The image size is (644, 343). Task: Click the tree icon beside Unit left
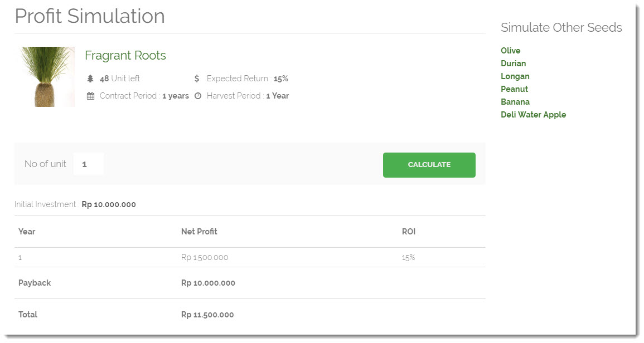[90, 79]
